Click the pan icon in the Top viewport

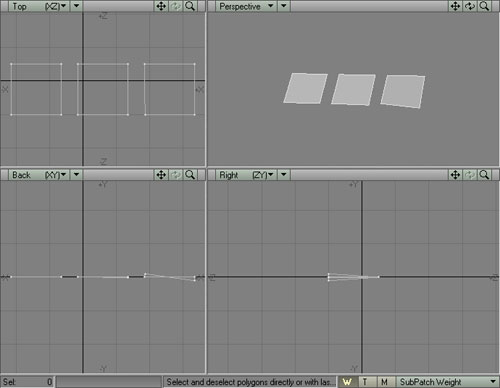[x=161, y=6]
